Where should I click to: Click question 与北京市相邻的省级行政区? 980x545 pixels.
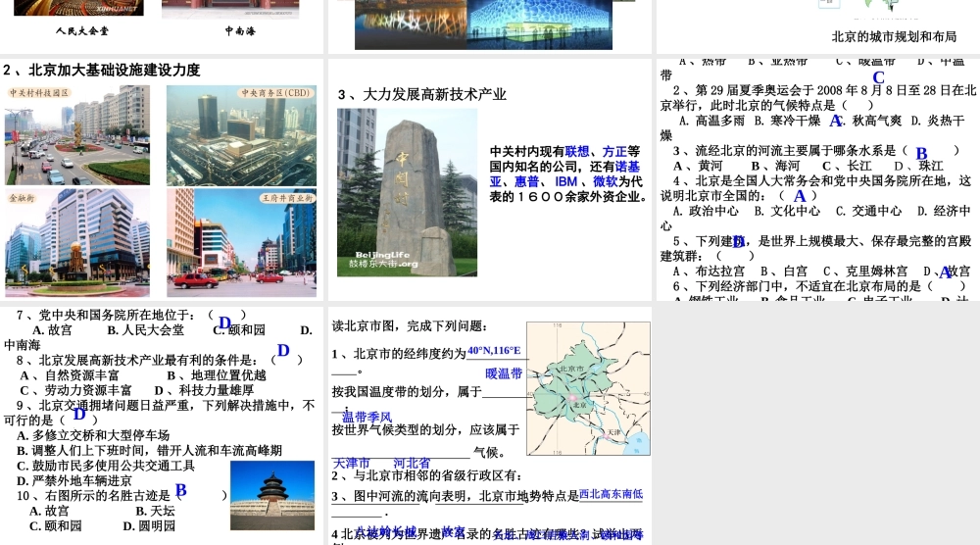click(x=427, y=475)
